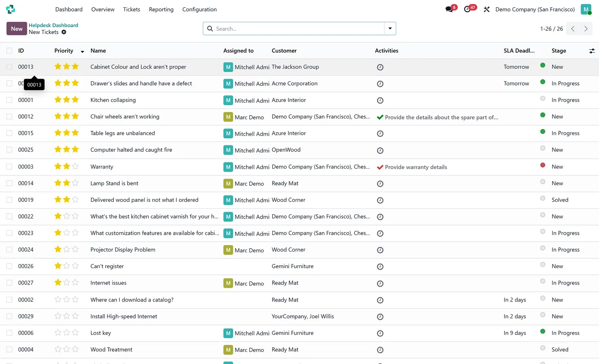Open activity clock for Cabinet Colour ticket
The width and height of the screenshot is (599, 364).
pos(380,67)
